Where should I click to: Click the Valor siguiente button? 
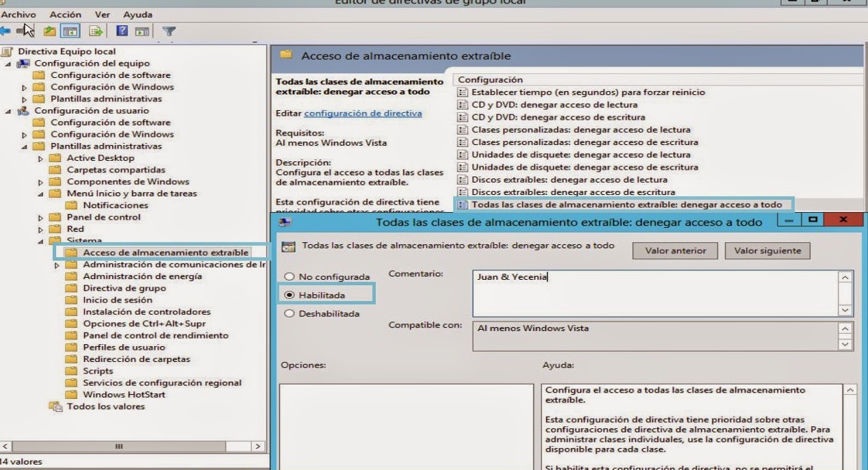click(767, 250)
